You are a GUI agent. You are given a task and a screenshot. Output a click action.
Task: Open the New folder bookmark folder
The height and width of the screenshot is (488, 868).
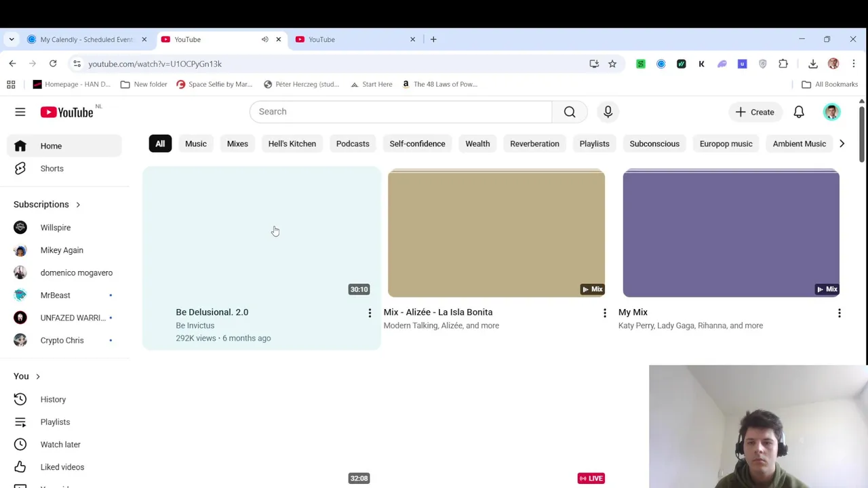pos(144,84)
